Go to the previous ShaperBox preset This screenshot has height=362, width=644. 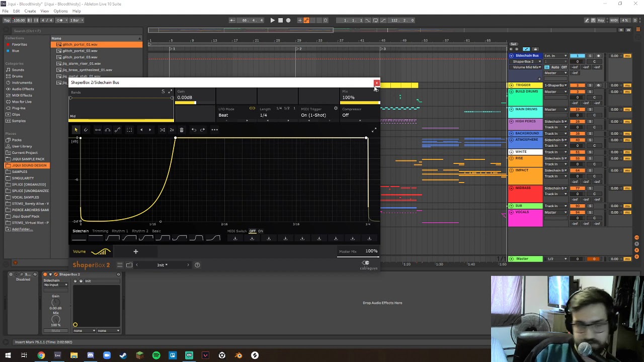coord(136,265)
